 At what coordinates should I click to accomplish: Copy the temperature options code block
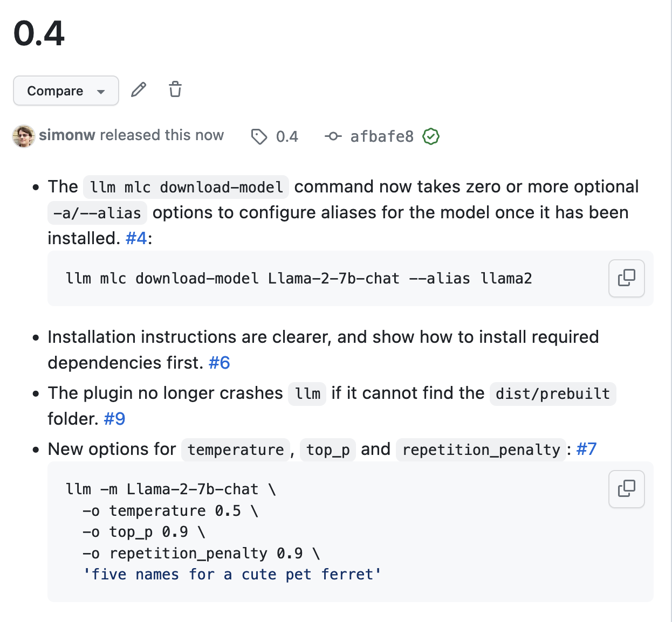(626, 489)
